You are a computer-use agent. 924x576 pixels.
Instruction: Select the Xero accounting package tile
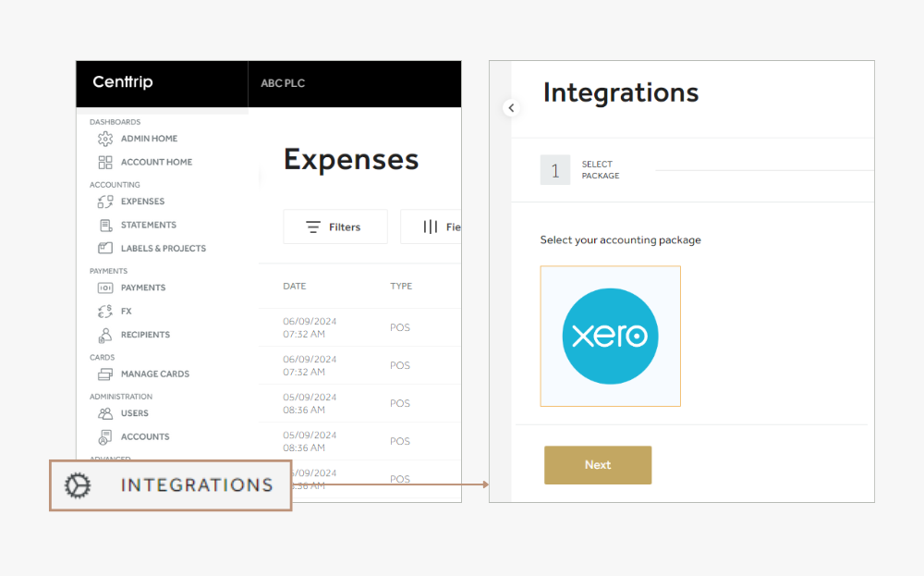pos(610,337)
